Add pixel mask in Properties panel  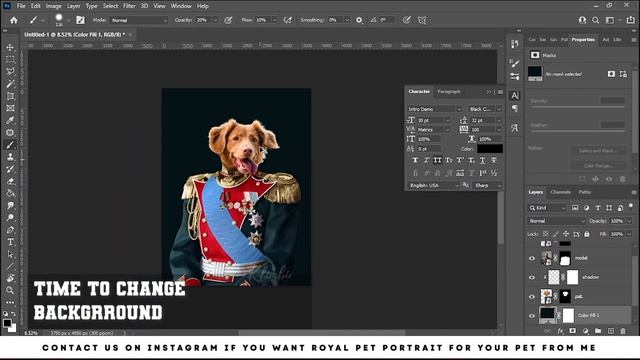(x=611, y=74)
